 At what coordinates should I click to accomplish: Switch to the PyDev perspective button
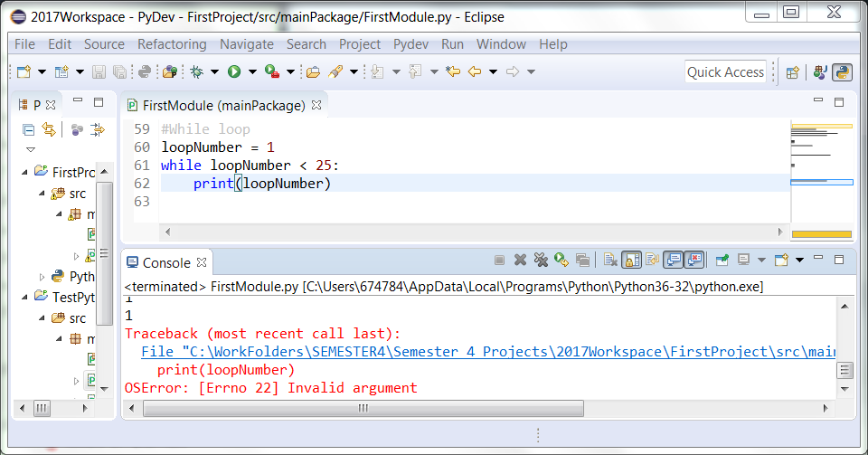point(842,72)
